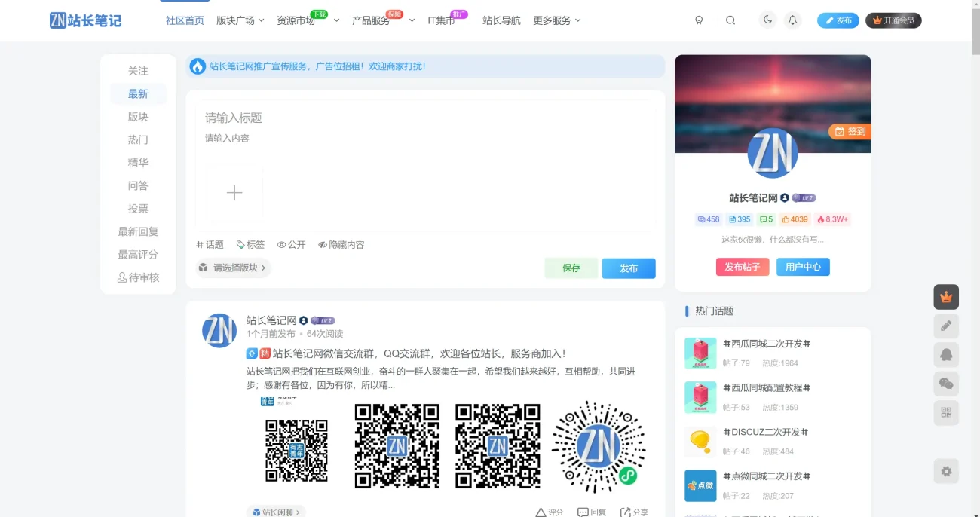Screen dimensions: 980x517
Task: Click the flame icon in announcement bar
Action: pyautogui.click(x=198, y=66)
